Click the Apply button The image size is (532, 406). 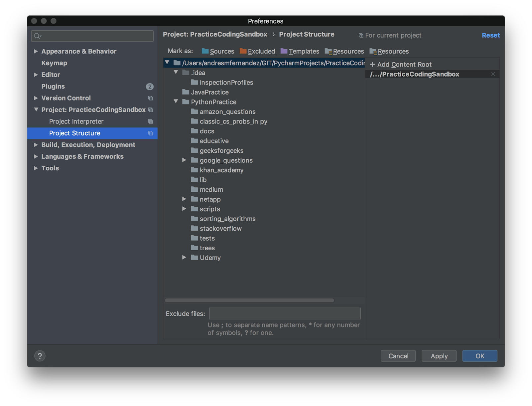439,356
